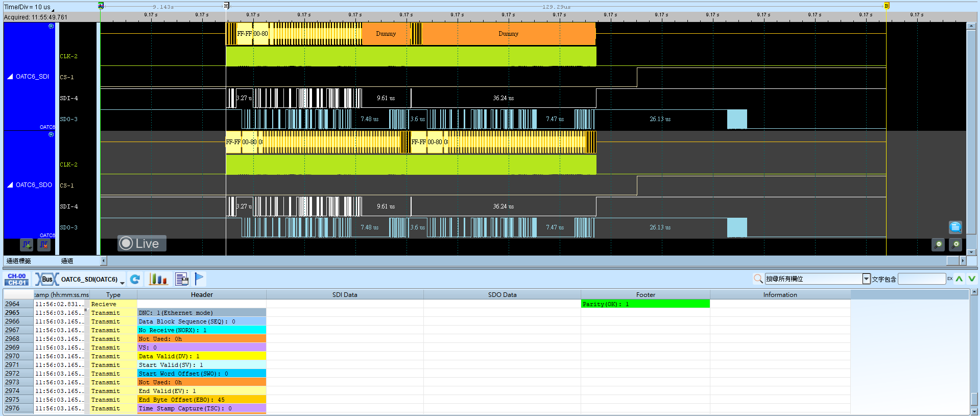Open the search fields dropdown arrow
This screenshot has height=416, width=980.
click(866, 279)
